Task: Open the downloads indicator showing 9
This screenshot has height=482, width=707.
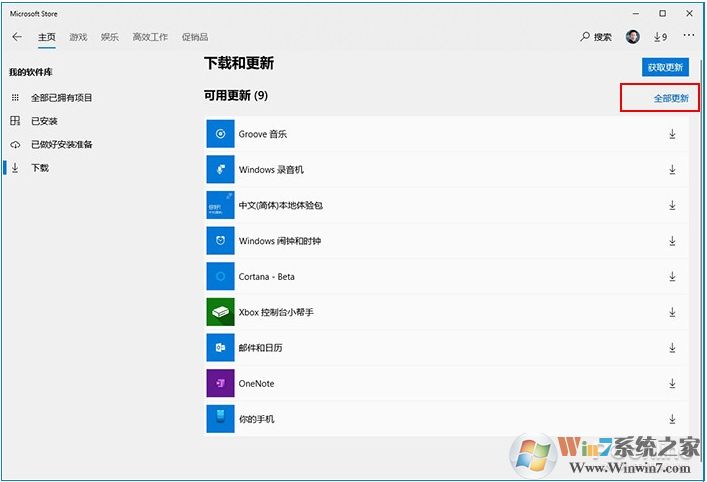Action: pyautogui.click(x=661, y=37)
